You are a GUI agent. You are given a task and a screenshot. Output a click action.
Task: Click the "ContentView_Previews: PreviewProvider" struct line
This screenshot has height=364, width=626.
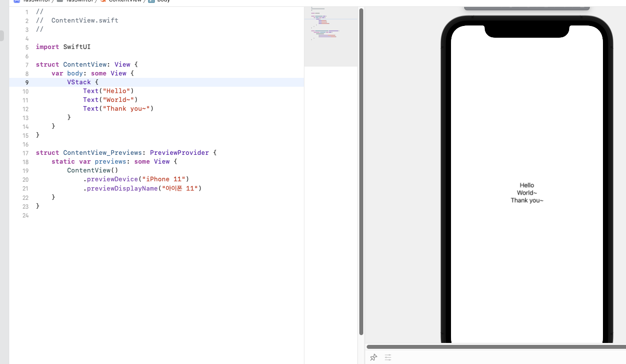point(126,153)
